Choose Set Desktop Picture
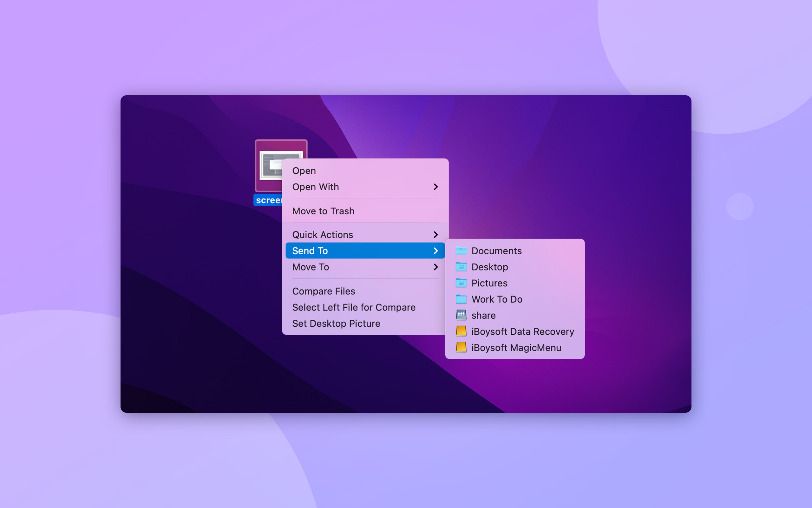This screenshot has height=508, width=812. [365, 323]
